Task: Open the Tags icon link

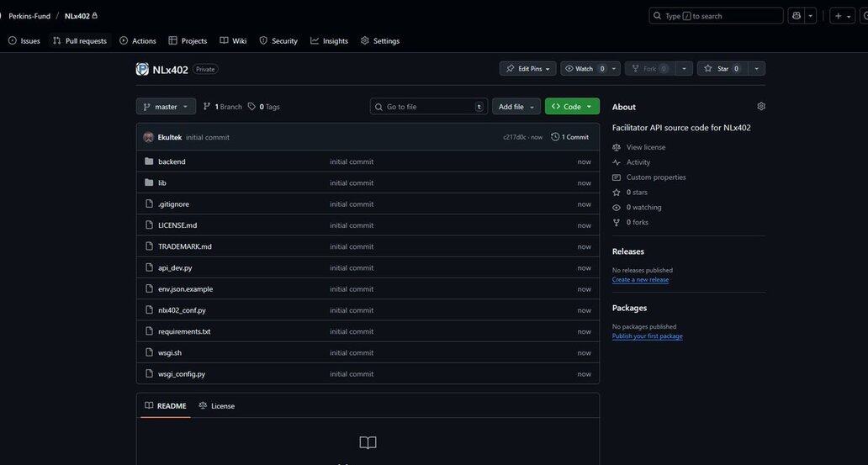Action: pyautogui.click(x=251, y=107)
